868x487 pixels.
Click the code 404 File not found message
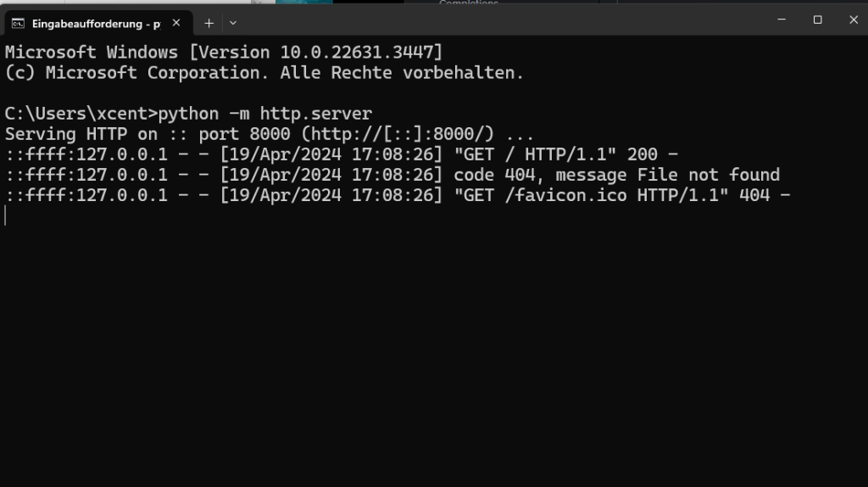tap(617, 175)
